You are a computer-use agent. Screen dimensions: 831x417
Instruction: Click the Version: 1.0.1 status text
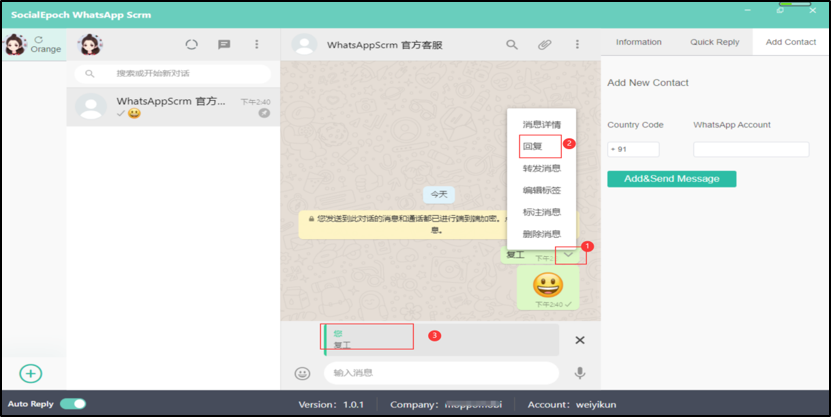[331, 404]
